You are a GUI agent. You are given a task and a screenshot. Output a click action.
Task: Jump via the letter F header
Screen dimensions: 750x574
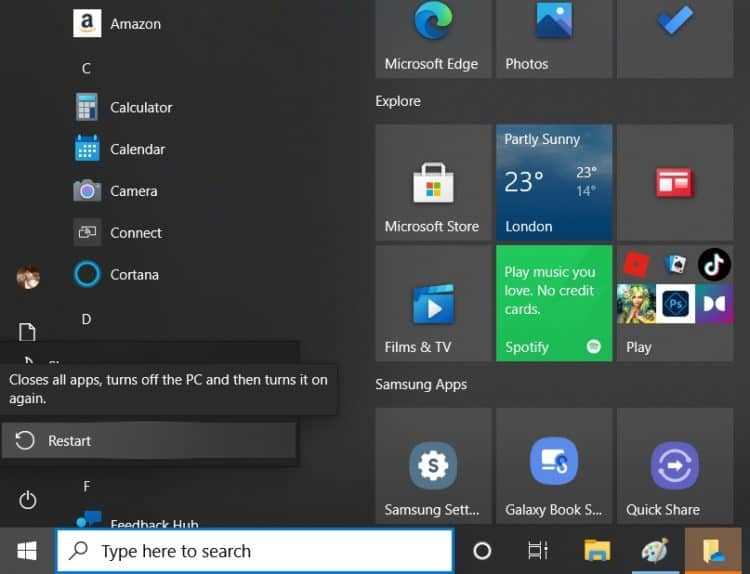tap(86, 486)
